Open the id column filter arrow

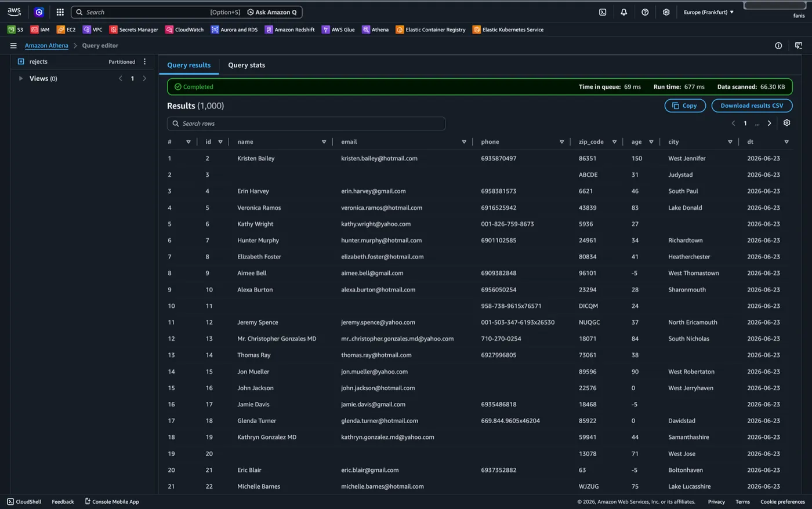(220, 141)
